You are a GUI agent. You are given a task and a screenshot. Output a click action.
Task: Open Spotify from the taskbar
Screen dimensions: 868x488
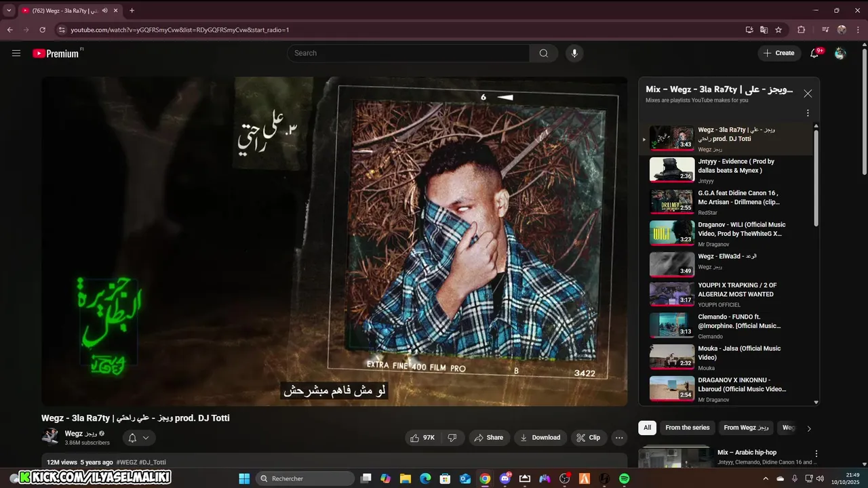coord(624,479)
